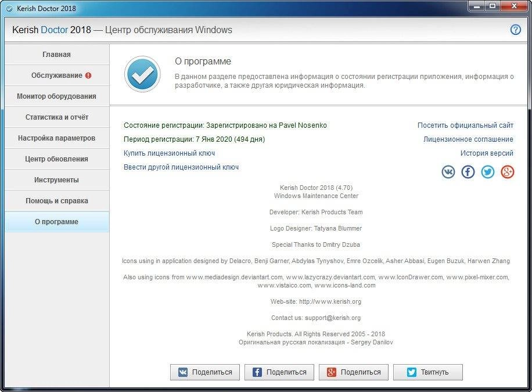Click the 'В данном разделе предоставлена информация' description
Screen dimensions: 532x392
(344, 81)
